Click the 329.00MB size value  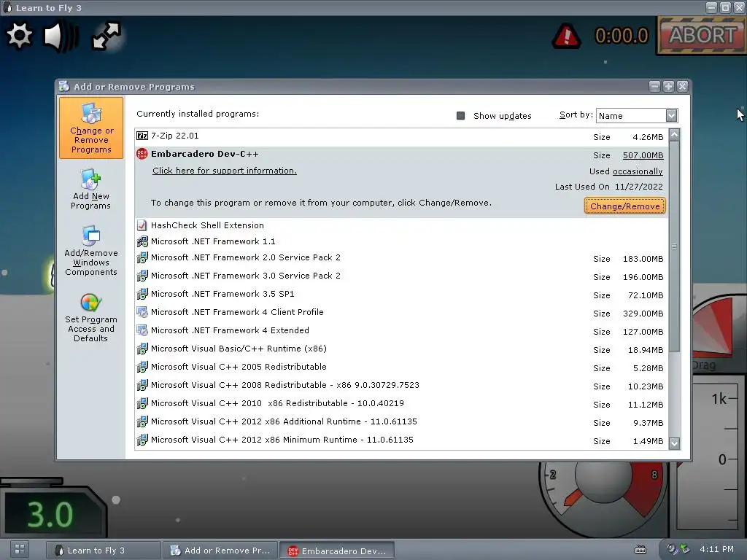(x=643, y=314)
